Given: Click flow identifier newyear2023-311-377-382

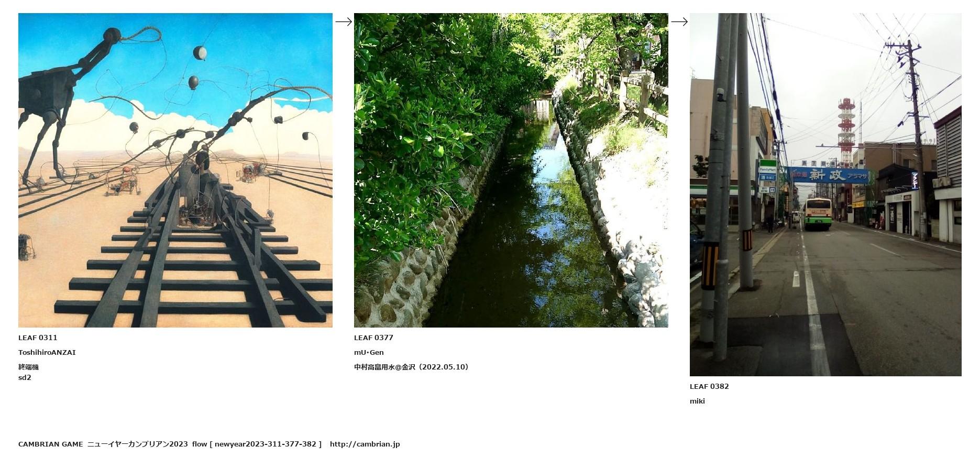Looking at the screenshot, I should 266,444.
